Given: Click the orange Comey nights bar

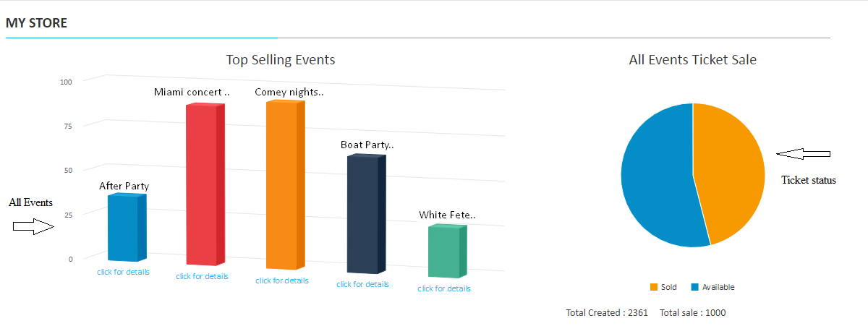Looking at the screenshot, I should (x=282, y=185).
